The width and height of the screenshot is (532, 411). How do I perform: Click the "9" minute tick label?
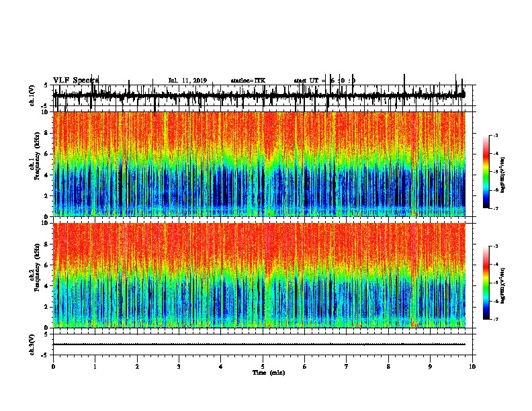click(x=430, y=367)
